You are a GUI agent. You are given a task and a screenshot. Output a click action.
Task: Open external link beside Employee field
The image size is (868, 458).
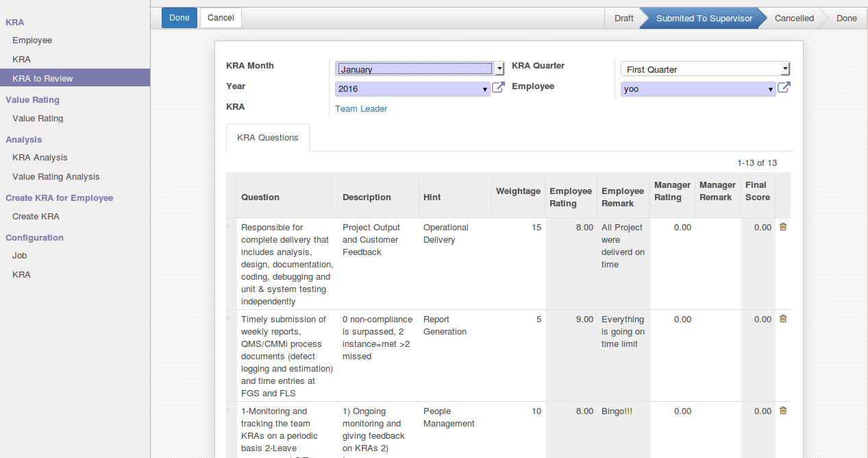[784, 88]
